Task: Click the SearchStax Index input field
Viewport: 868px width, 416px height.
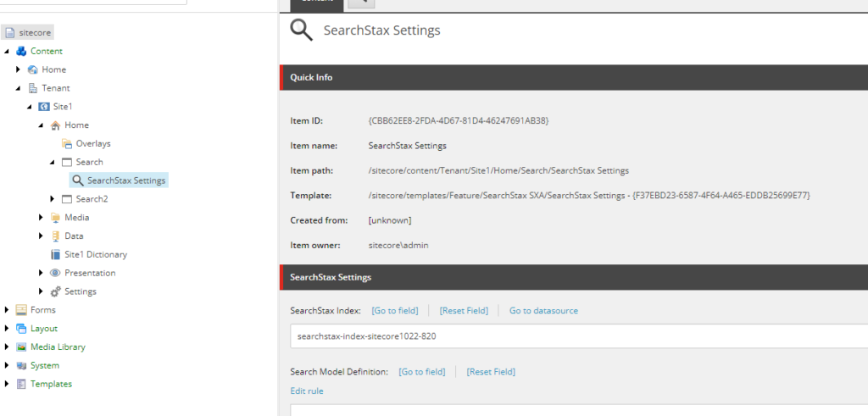Action: (x=579, y=336)
